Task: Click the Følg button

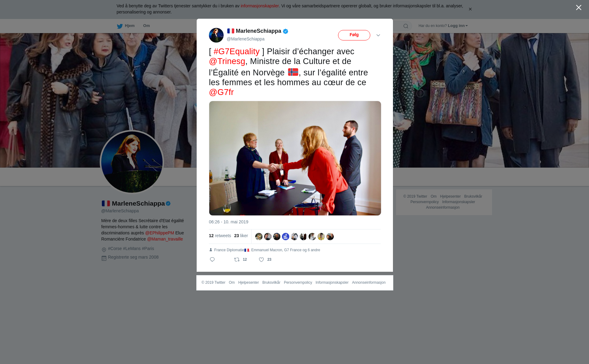Action: tap(354, 35)
